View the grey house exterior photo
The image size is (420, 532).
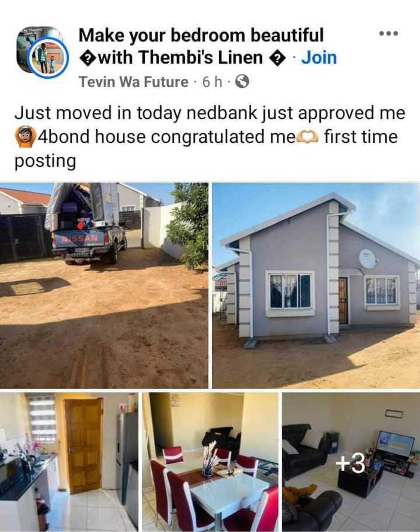click(316, 285)
